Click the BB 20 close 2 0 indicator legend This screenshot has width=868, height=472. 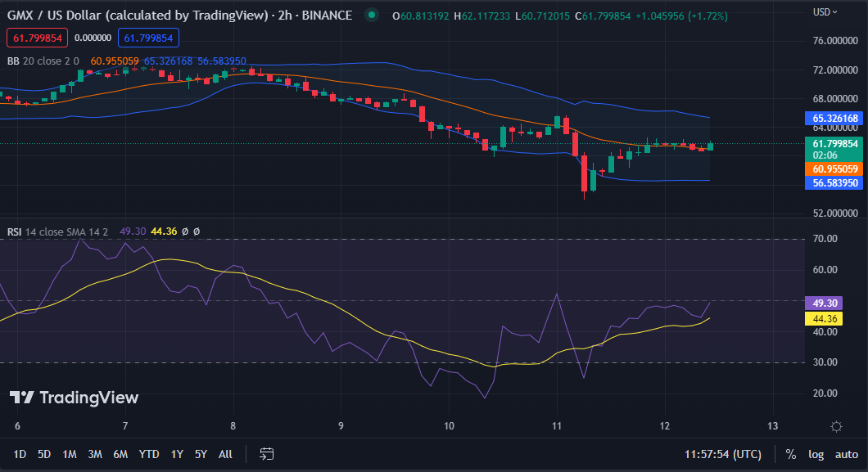click(x=43, y=61)
